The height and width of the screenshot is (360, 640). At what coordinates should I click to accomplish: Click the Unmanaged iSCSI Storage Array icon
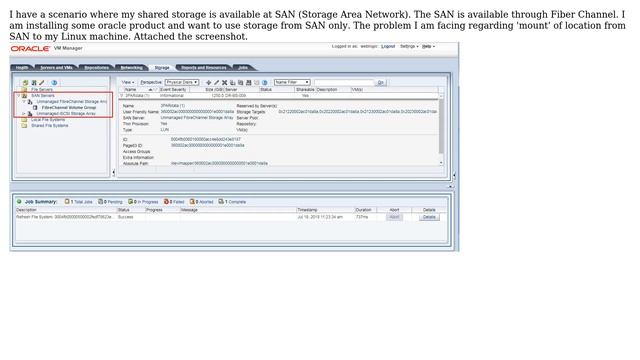tap(30, 113)
